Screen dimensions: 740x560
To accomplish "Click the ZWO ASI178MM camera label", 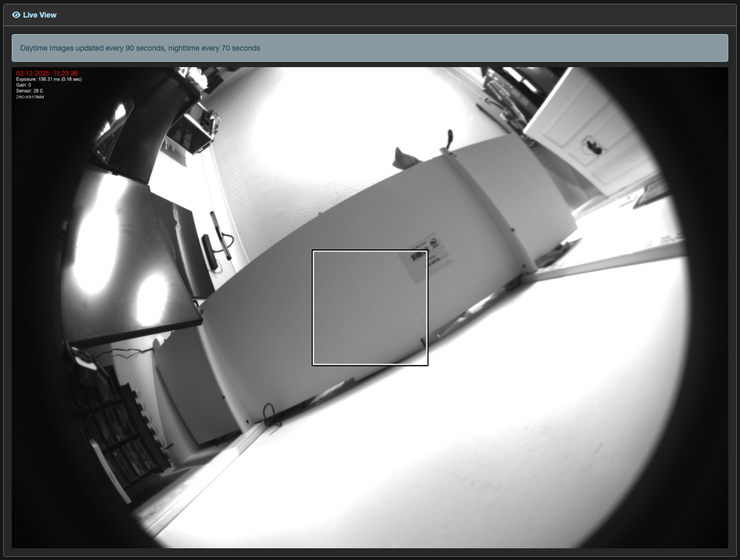I will click(x=30, y=97).
